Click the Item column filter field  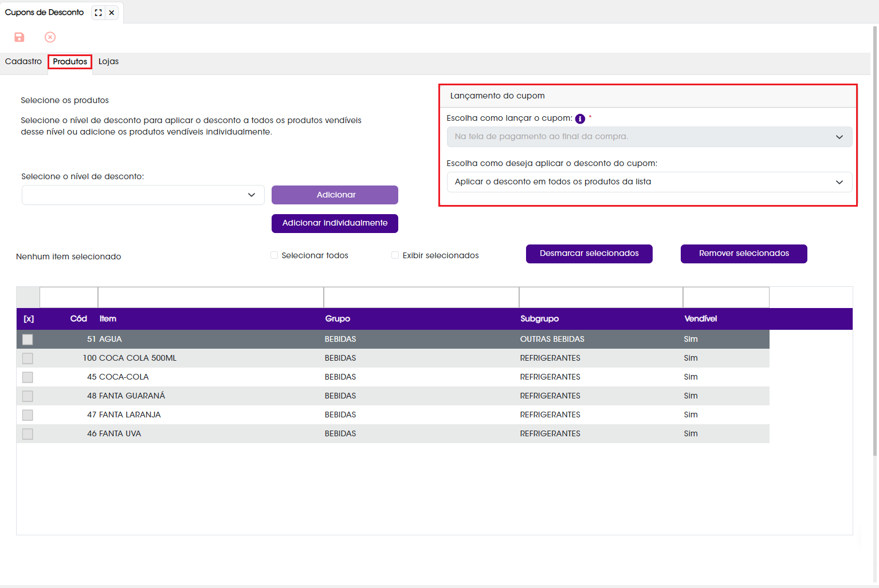[211, 298]
